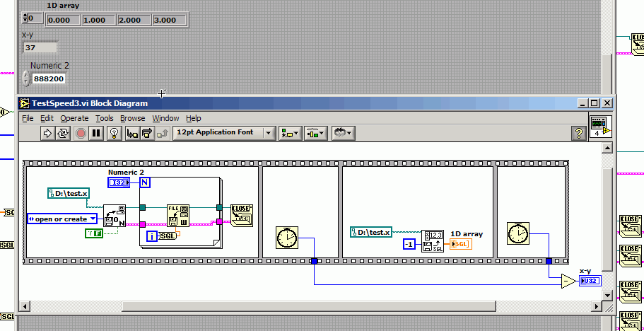Click the red Abort Execution button
644x331 pixels.
point(80,132)
